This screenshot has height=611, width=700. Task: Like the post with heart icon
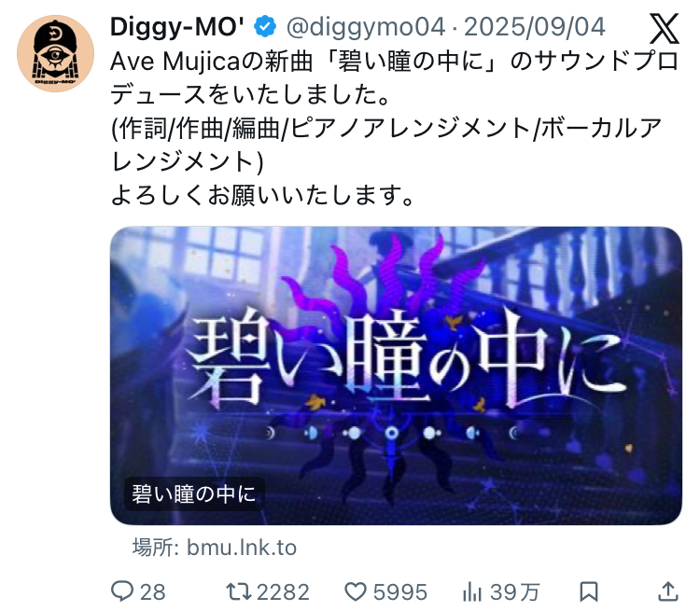click(356, 592)
